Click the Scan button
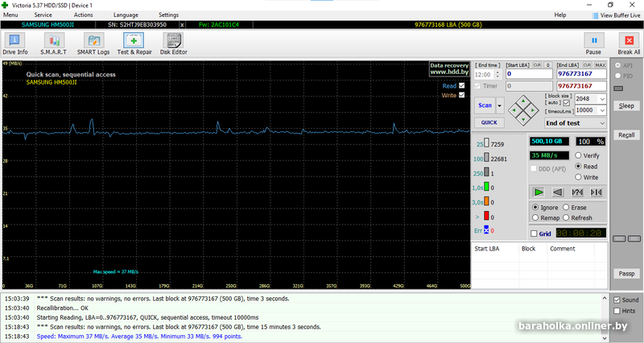This screenshot has width=644, height=343. (x=485, y=105)
